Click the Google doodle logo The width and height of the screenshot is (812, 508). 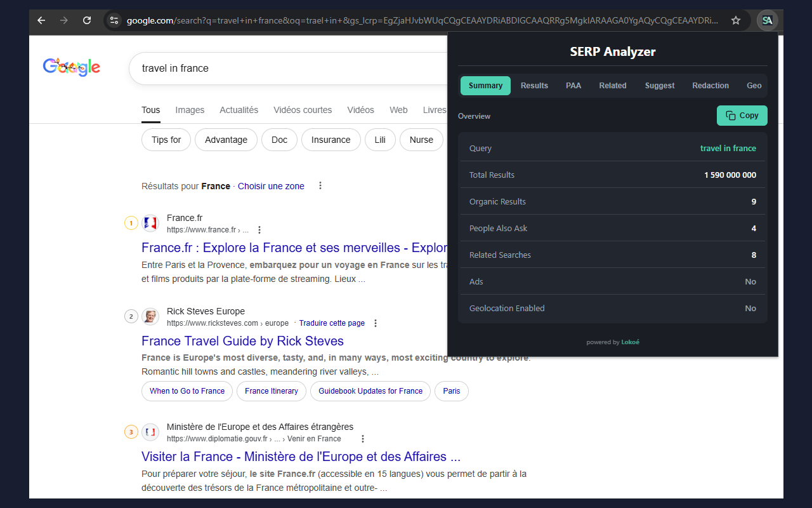coord(72,67)
